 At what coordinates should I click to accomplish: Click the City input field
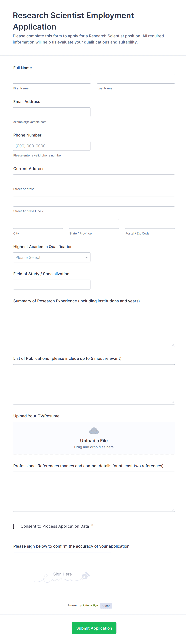(38, 224)
